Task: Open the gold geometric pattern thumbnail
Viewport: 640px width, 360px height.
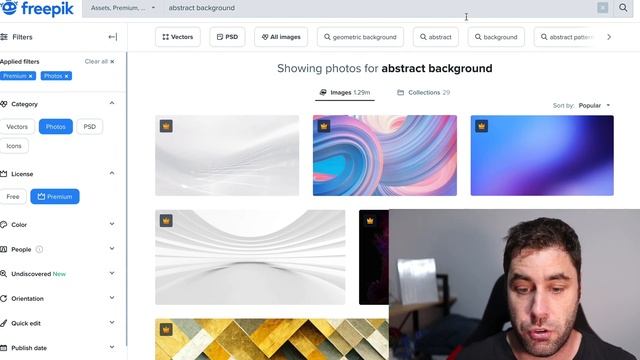Action: [x=272, y=339]
